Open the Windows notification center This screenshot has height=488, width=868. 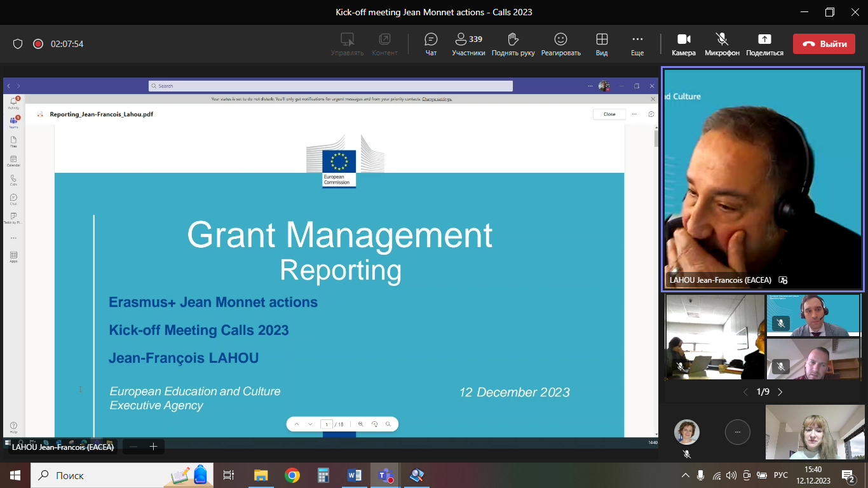[848, 475]
